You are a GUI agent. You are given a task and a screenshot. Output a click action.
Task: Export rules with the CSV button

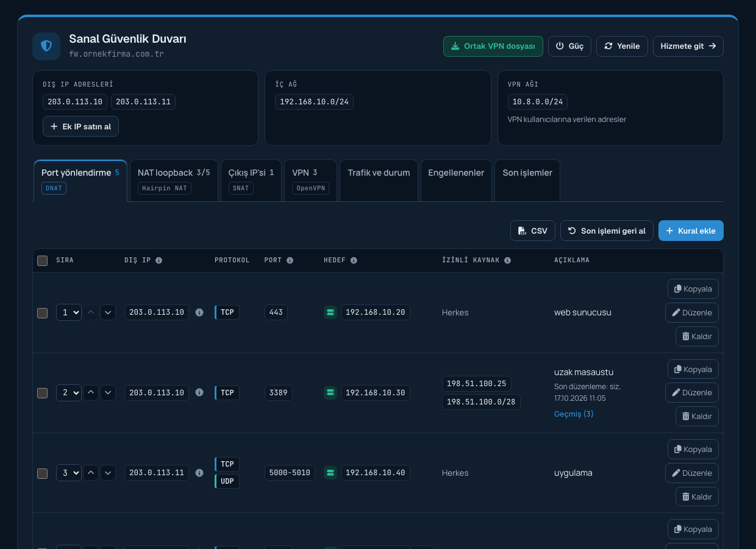pos(533,231)
